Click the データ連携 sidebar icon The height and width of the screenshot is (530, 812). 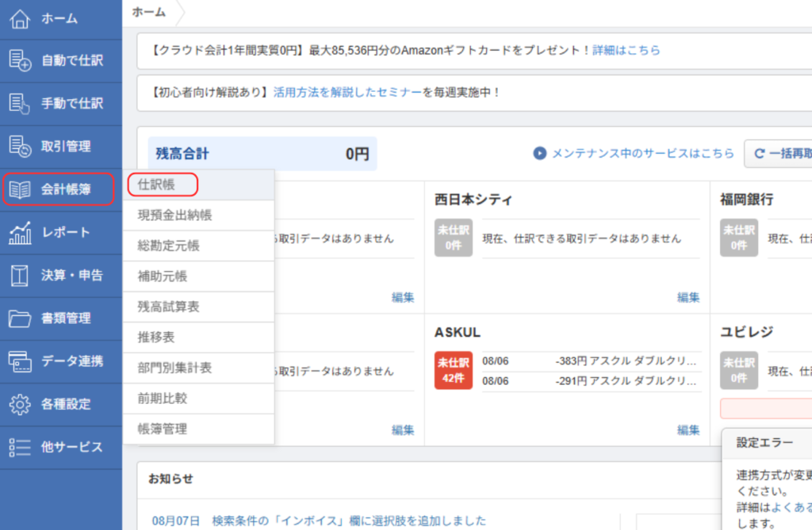(20, 361)
